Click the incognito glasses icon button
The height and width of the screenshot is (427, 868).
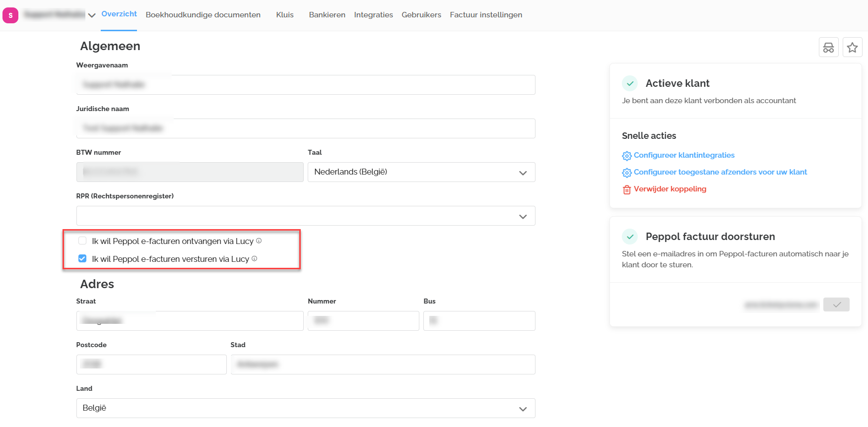[x=828, y=48]
